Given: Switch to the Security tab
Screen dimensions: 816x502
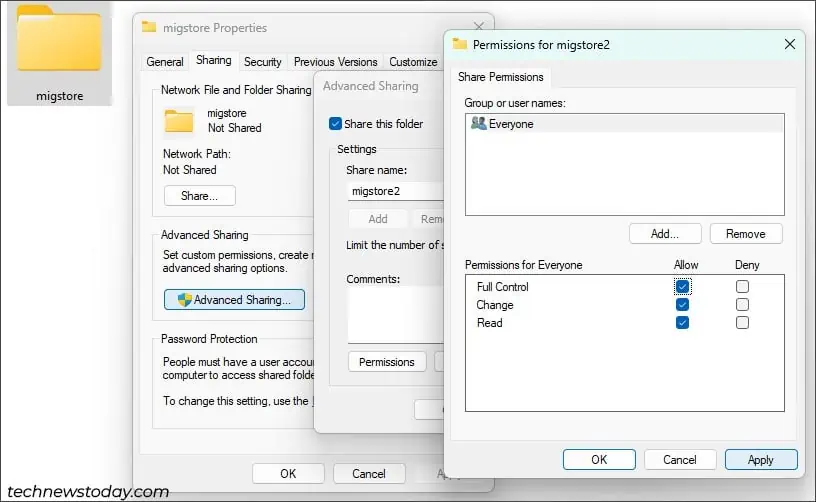Looking at the screenshot, I should coord(262,62).
